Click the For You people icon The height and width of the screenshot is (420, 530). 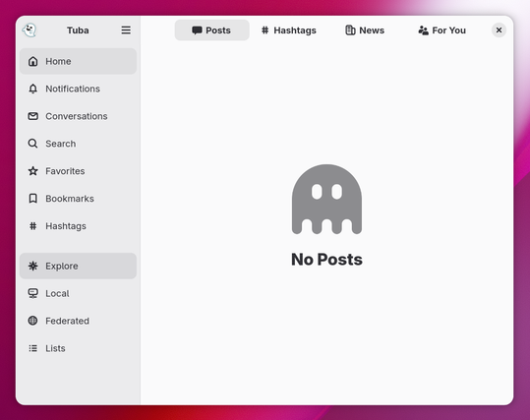(423, 30)
